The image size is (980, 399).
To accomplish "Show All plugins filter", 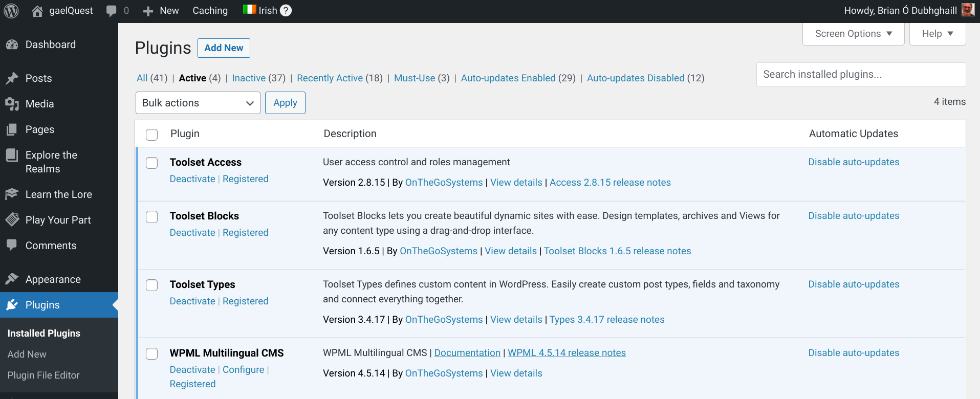I will [x=142, y=78].
